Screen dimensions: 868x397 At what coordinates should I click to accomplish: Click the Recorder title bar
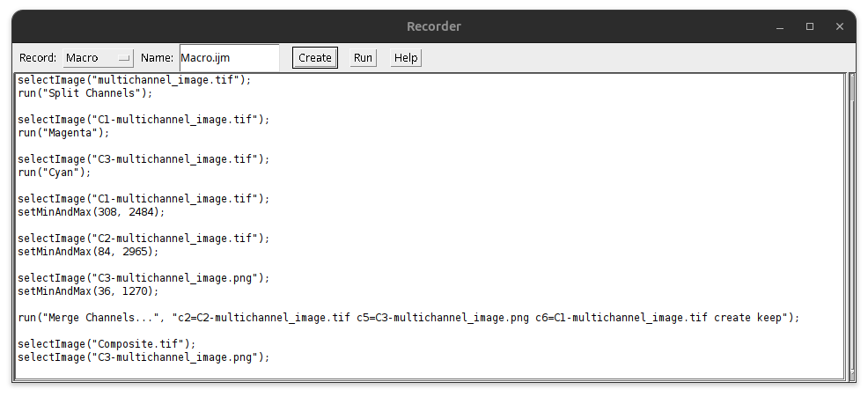(x=433, y=26)
